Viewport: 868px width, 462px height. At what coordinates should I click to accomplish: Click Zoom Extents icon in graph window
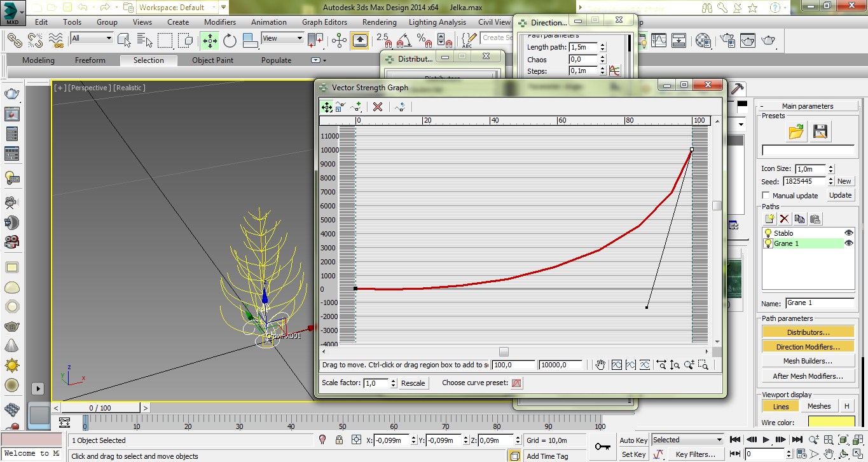click(616, 365)
